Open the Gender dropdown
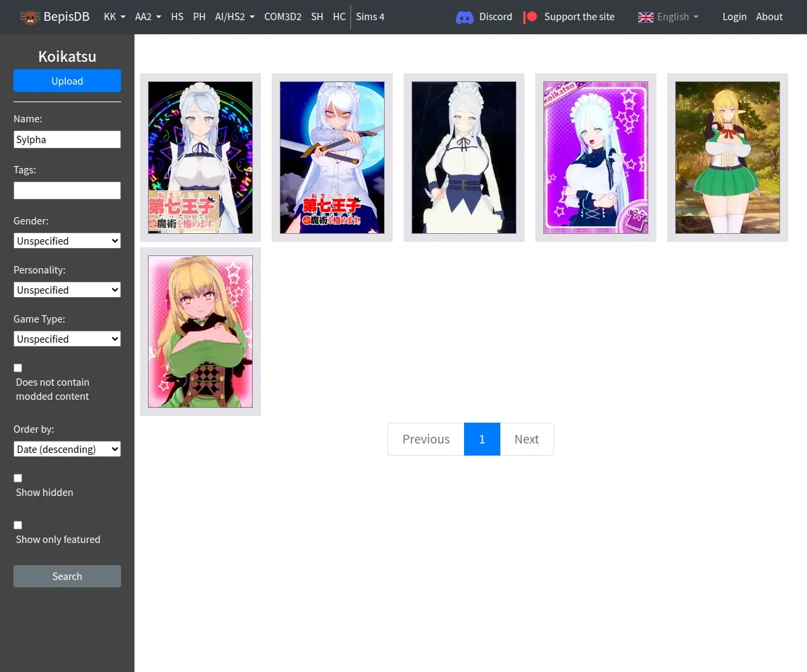The height and width of the screenshot is (672, 807). coord(67,241)
